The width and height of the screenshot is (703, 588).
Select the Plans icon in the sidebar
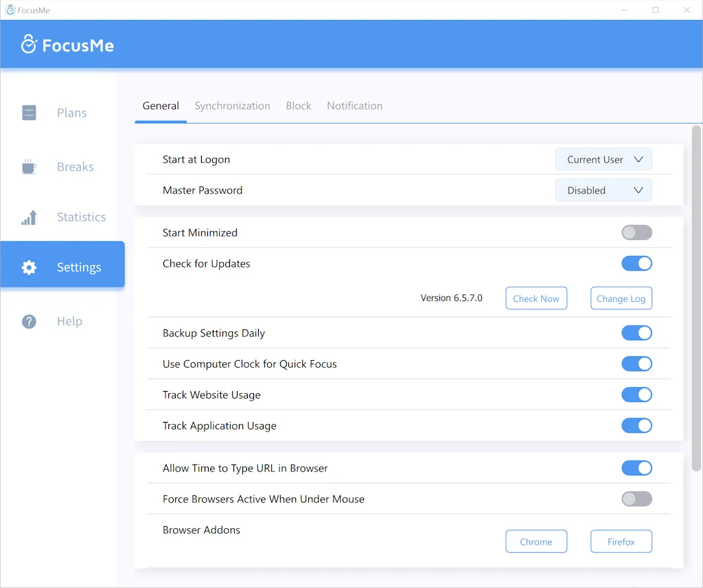pyautogui.click(x=29, y=113)
